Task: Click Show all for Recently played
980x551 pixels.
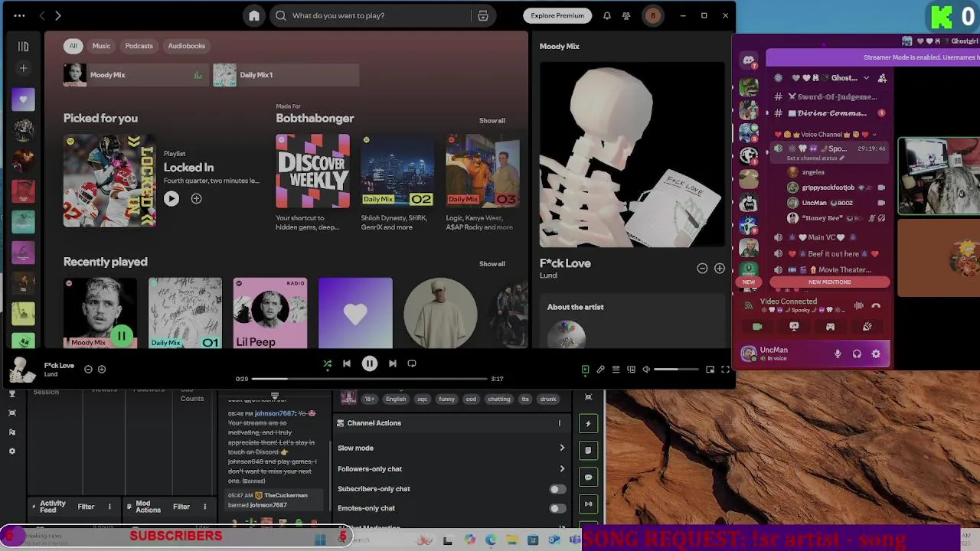Action: tap(492, 264)
